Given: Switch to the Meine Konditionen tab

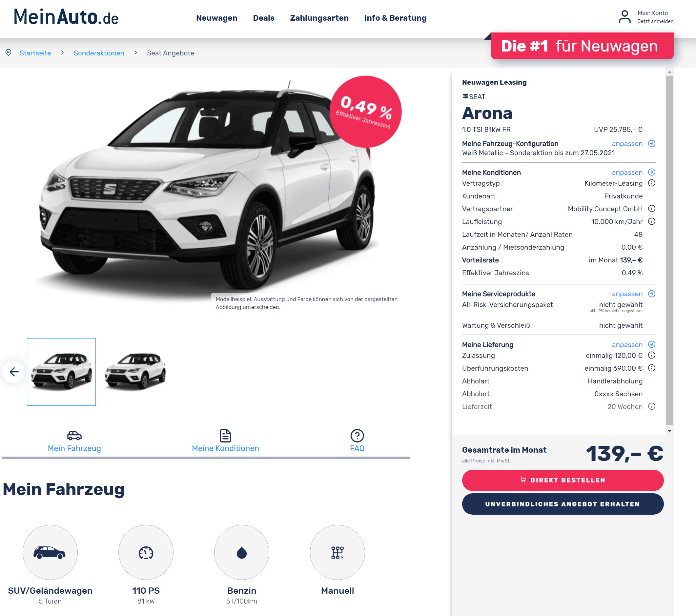Looking at the screenshot, I should click(x=225, y=441).
